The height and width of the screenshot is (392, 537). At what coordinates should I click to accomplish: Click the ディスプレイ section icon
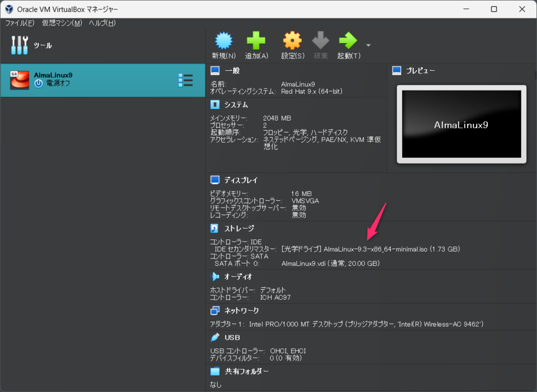(214, 180)
